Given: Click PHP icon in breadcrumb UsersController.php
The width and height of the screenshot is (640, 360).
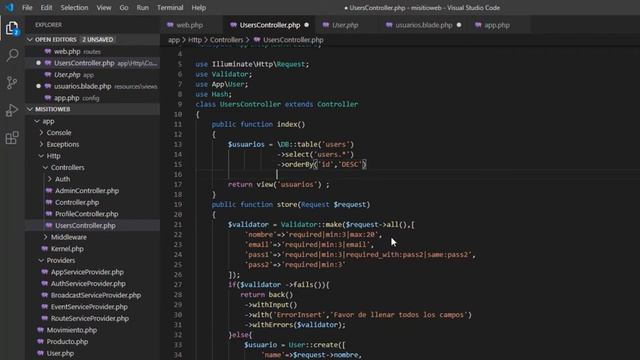Looking at the screenshot, I should 257,40.
